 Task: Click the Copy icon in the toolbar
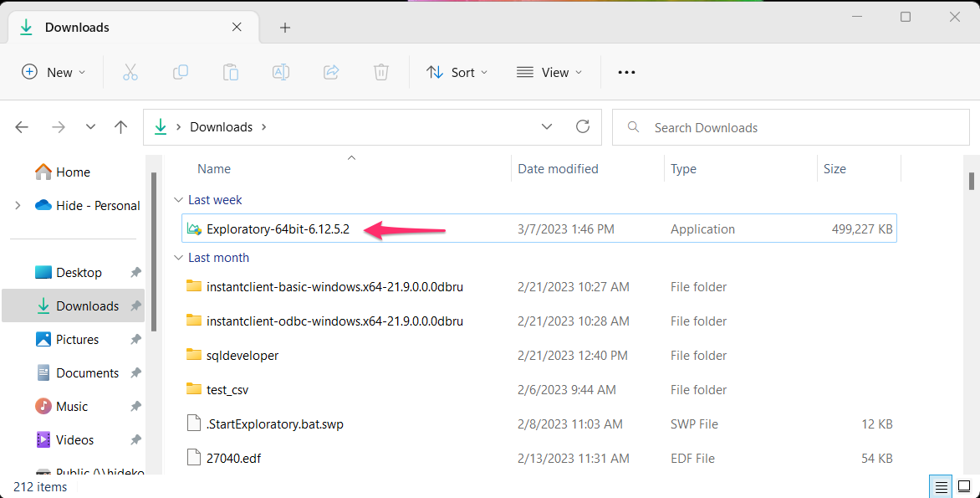[x=181, y=72]
